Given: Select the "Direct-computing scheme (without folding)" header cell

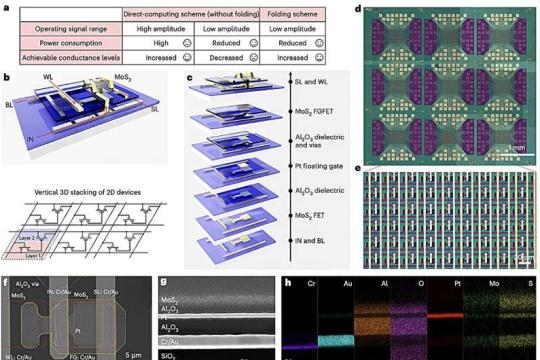Looking at the screenshot, I should click(191, 14).
